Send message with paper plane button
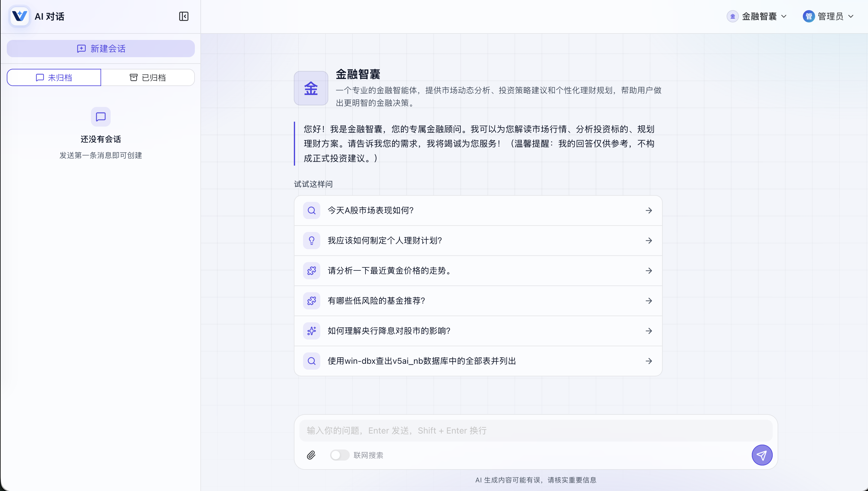868x491 pixels. click(762, 455)
